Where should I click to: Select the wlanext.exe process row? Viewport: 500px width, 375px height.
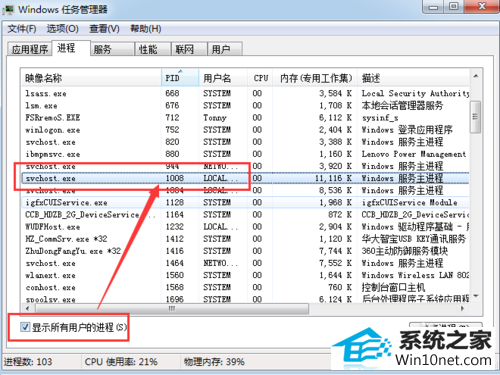(245, 275)
